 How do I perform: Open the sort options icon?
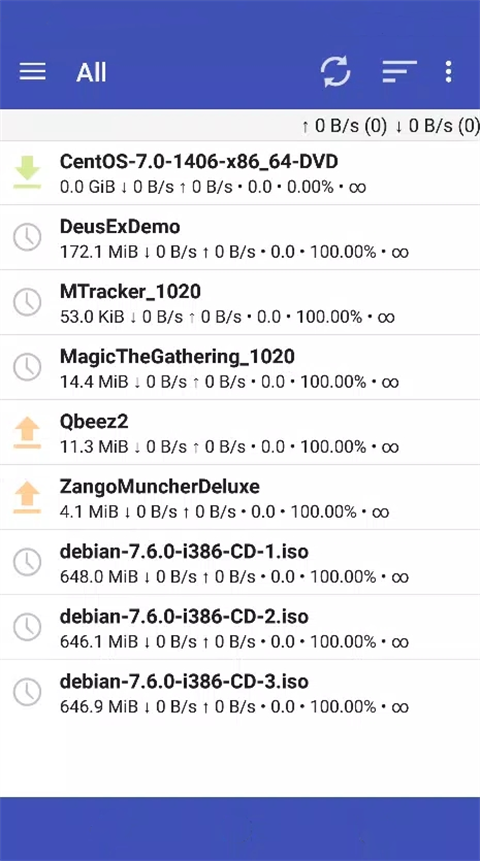coord(399,71)
